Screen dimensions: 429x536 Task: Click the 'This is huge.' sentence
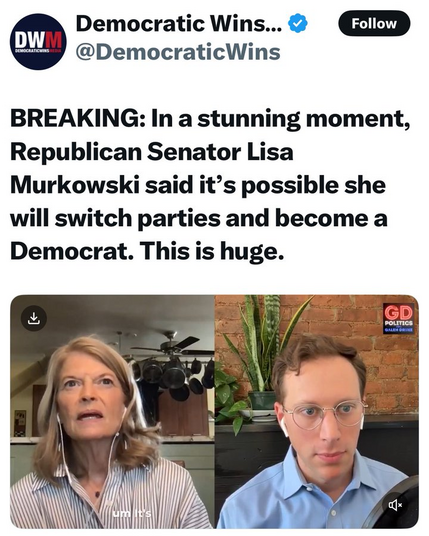pos(212,251)
